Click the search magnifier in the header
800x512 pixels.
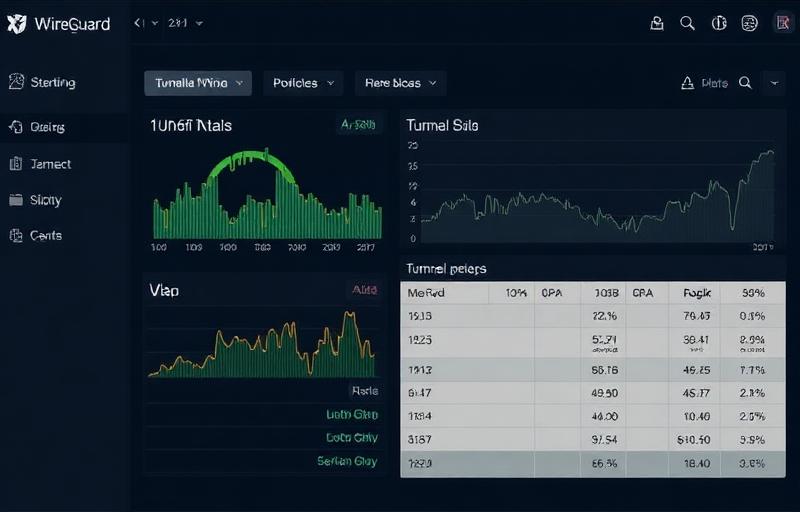687,23
